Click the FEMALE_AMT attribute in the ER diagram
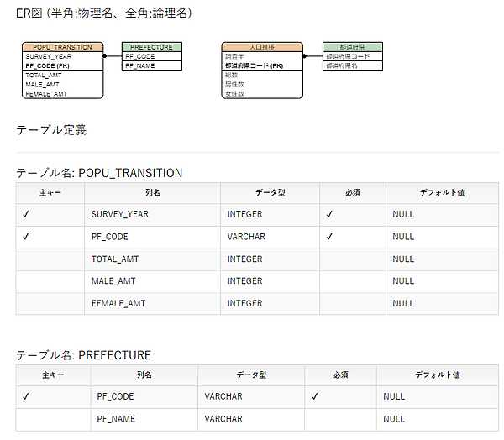 (46, 94)
